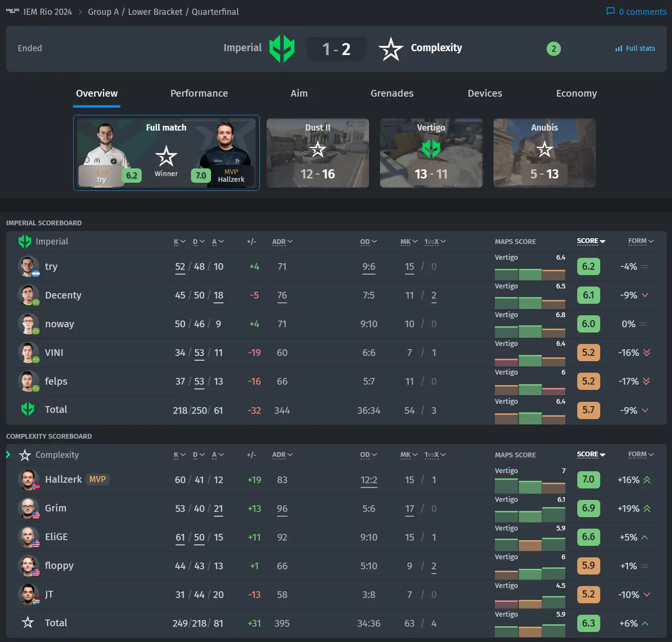Image resolution: width=672 pixels, height=642 pixels.
Task: Sort Complexity scoreboard by K column
Action: point(179,455)
